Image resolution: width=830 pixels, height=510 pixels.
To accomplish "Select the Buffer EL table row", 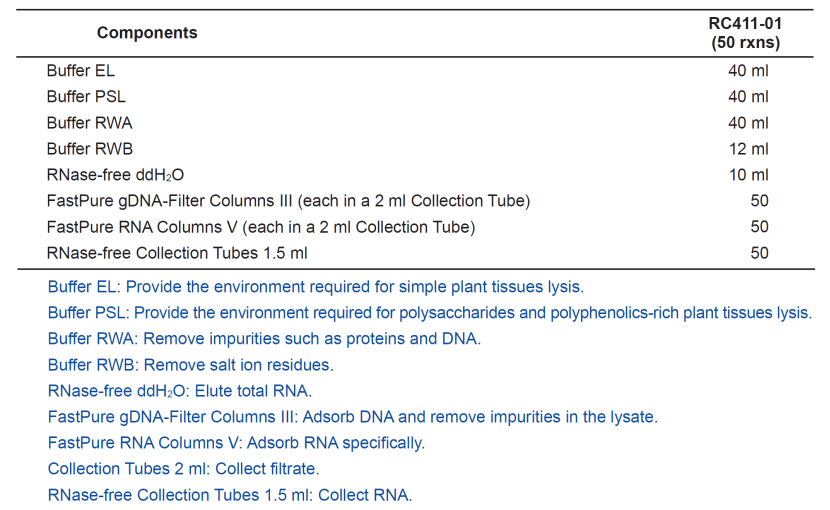I will click(415, 70).
